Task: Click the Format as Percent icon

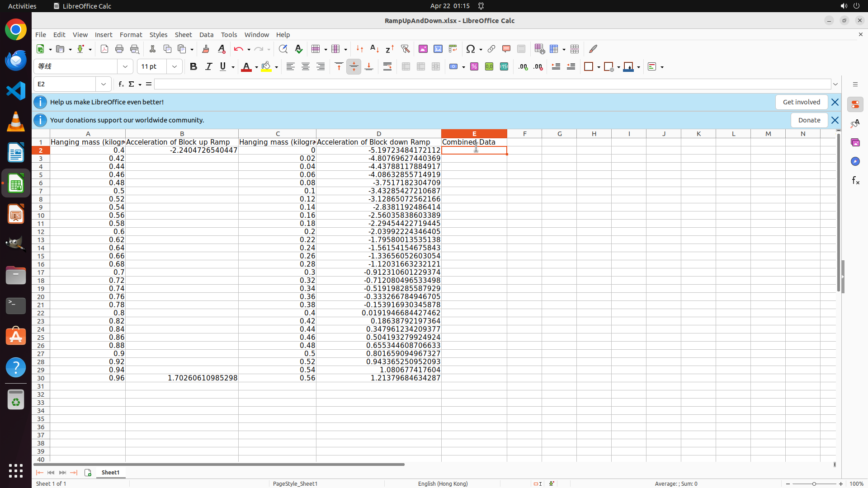Action: 474,67
